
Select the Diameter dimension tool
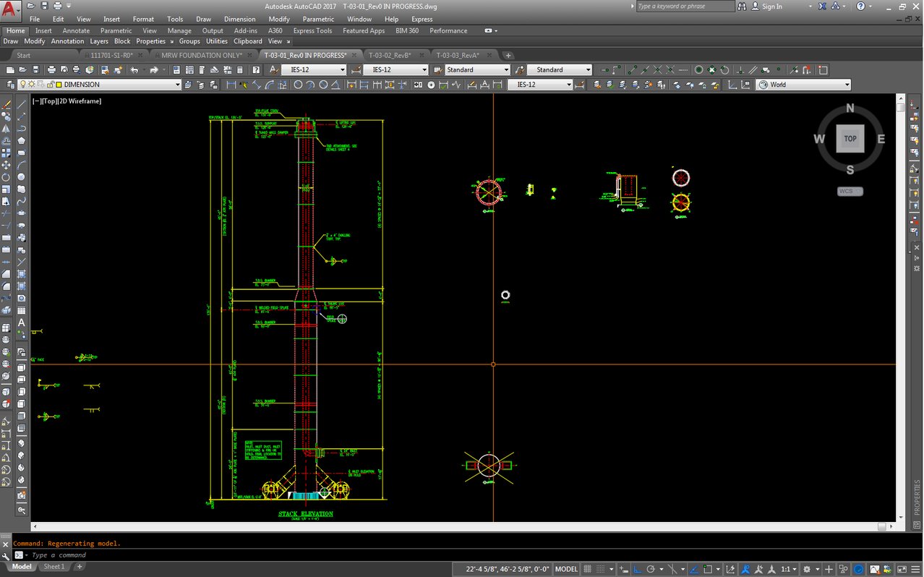pos(323,85)
